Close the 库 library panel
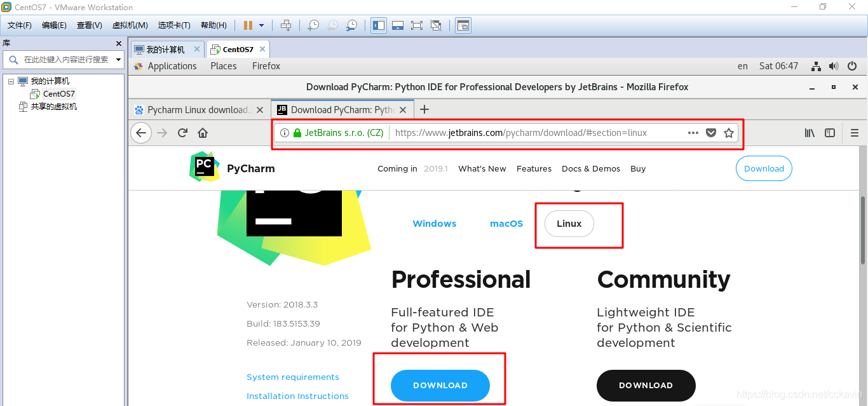The image size is (868, 406). (x=119, y=43)
